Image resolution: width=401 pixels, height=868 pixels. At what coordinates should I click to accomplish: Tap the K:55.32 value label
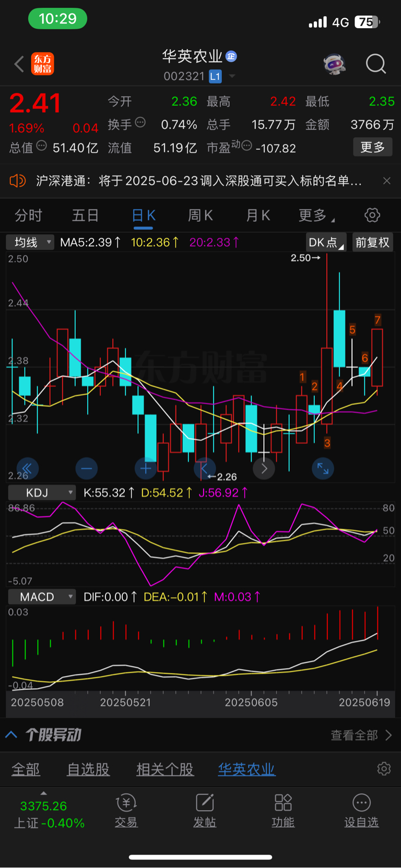click(x=109, y=493)
